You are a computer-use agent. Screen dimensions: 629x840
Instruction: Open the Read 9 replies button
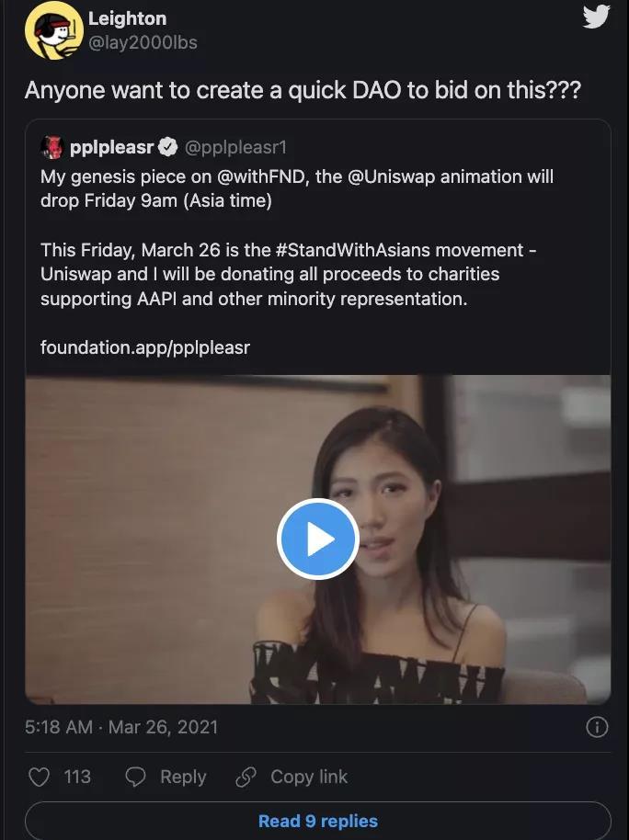click(x=317, y=821)
